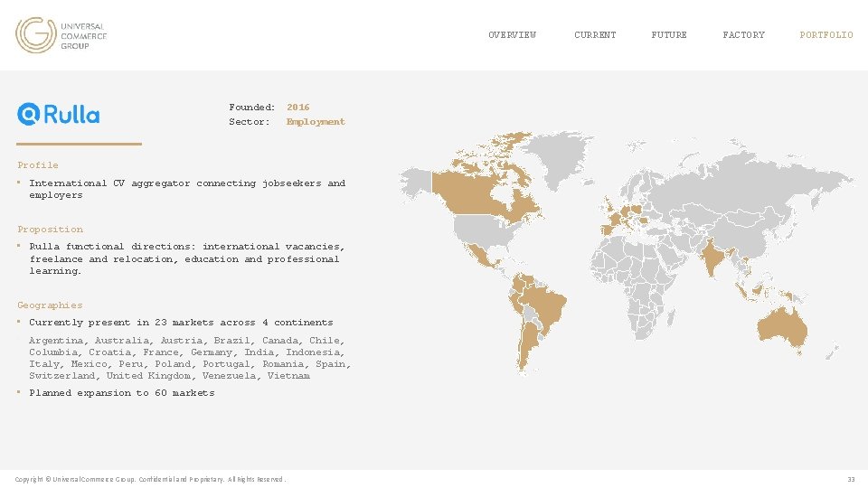868x488 pixels.
Task: Click the founded year 2016
Action: 297,108
